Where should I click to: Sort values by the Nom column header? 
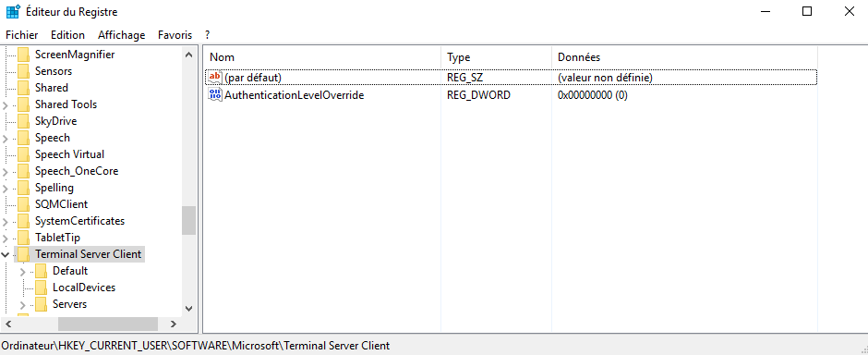[x=322, y=57]
